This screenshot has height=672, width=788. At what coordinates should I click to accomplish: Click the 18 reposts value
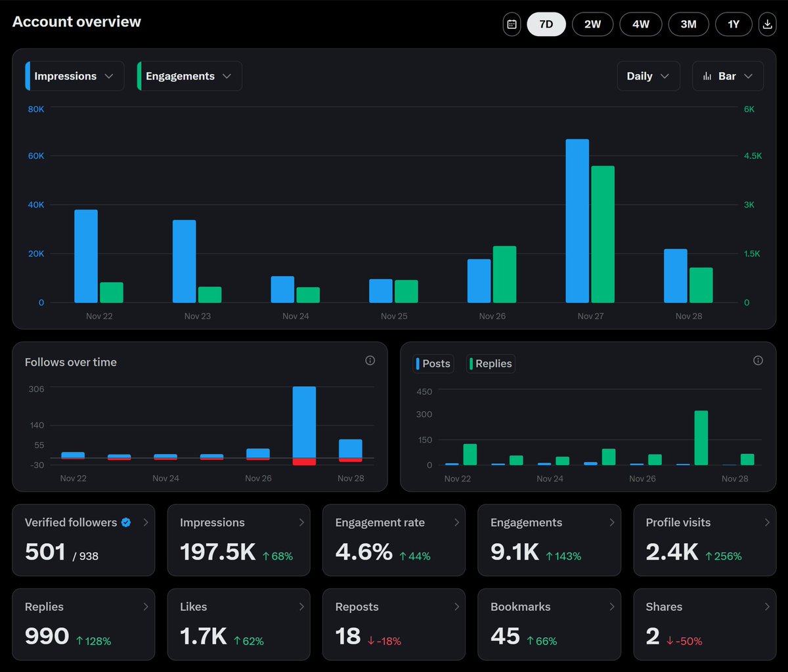(x=348, y=636)
